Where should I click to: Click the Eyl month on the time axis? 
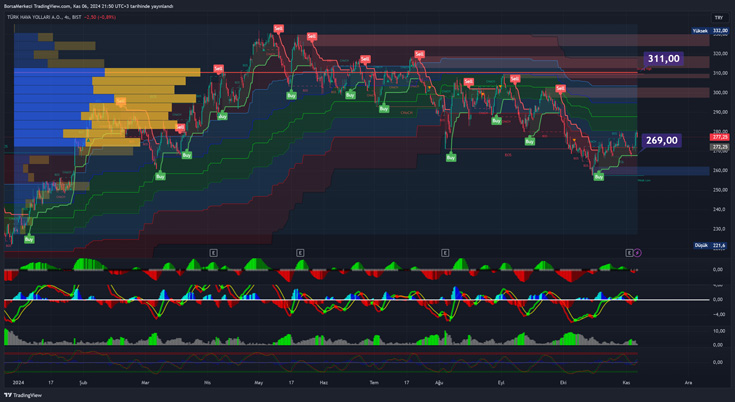coord(501,382)
